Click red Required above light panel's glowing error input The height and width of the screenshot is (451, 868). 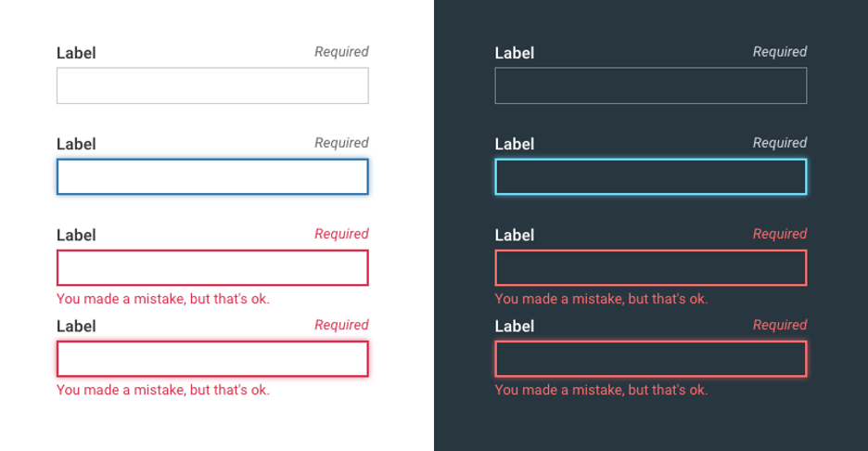tap(341, 325)
